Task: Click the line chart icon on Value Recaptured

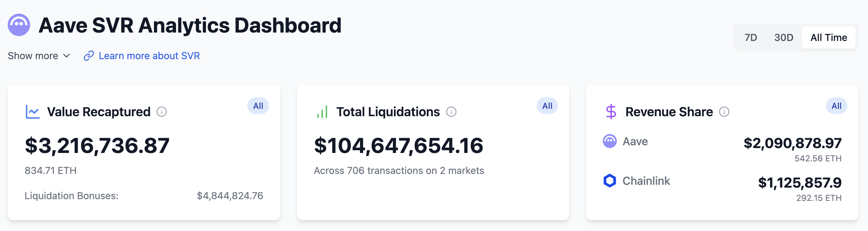Action: click(x=33, y=112)
